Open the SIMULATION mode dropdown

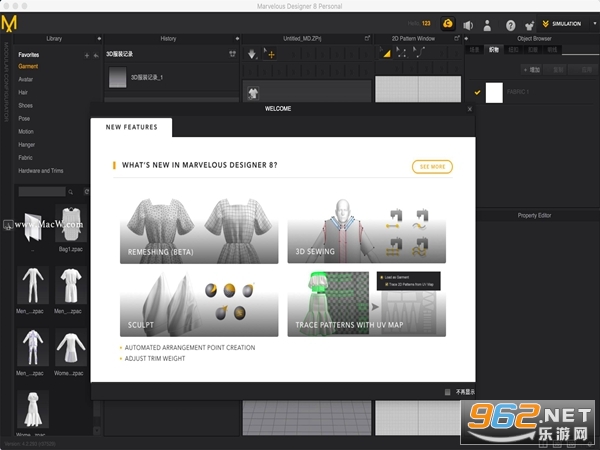click(x=562, y=24)
